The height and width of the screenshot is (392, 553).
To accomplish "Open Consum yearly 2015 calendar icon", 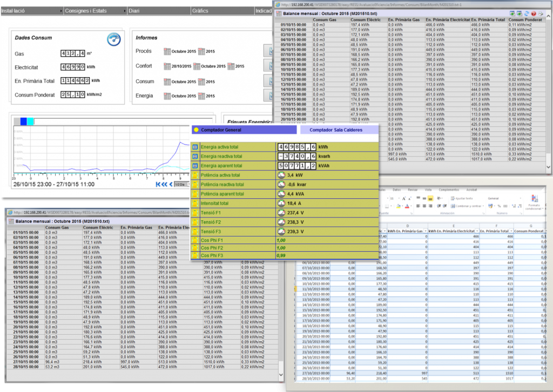I will [x=201, y=82].
